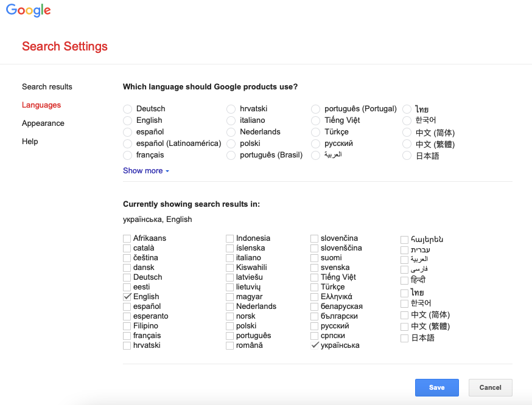
Task: Open the Help section in sidebar
Action: coord(30,142)
